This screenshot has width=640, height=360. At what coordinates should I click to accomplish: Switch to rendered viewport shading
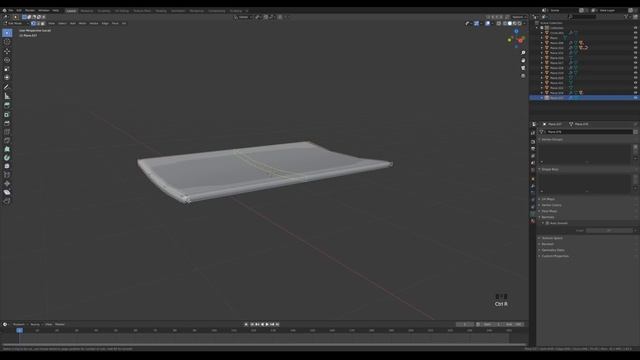(520, 23)
